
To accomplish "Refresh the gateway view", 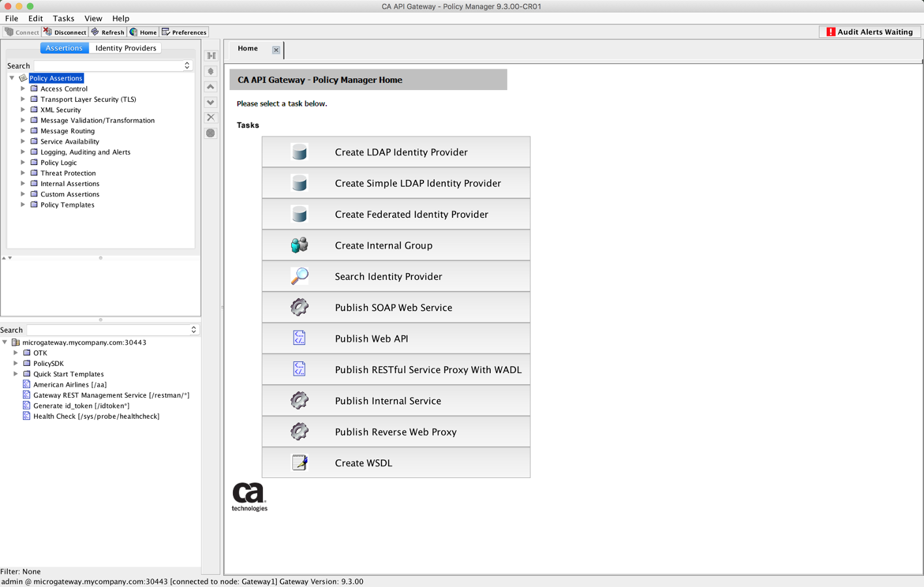I will point(108,32).
